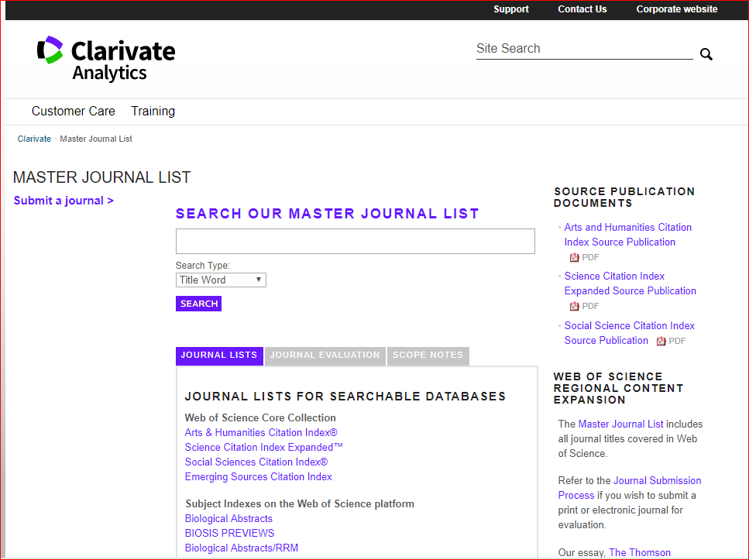The height and width of the screenshot is (560, 749).
Task: Click the Master Journal List sidebar link
Action: (620, 424)
